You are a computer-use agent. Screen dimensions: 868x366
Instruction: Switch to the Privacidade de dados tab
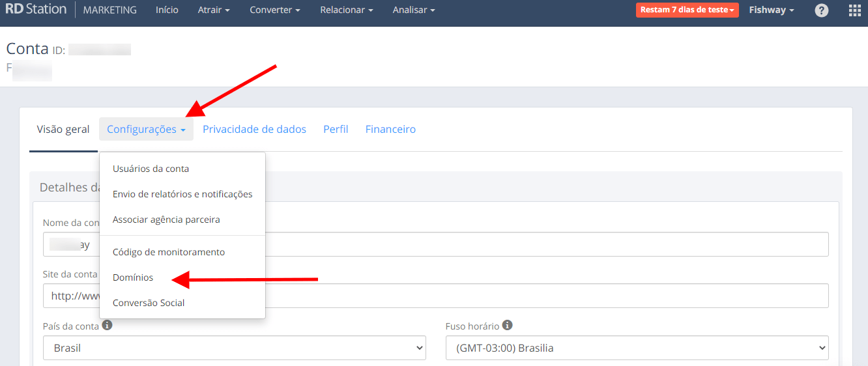[254, 129]
